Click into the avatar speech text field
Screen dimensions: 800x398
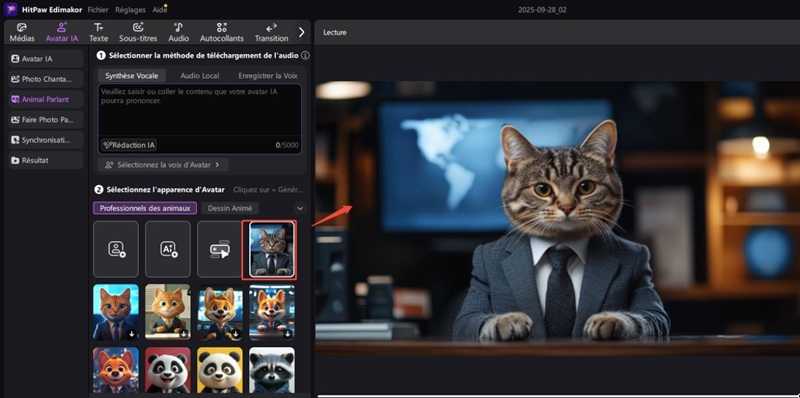pos(199,110)
